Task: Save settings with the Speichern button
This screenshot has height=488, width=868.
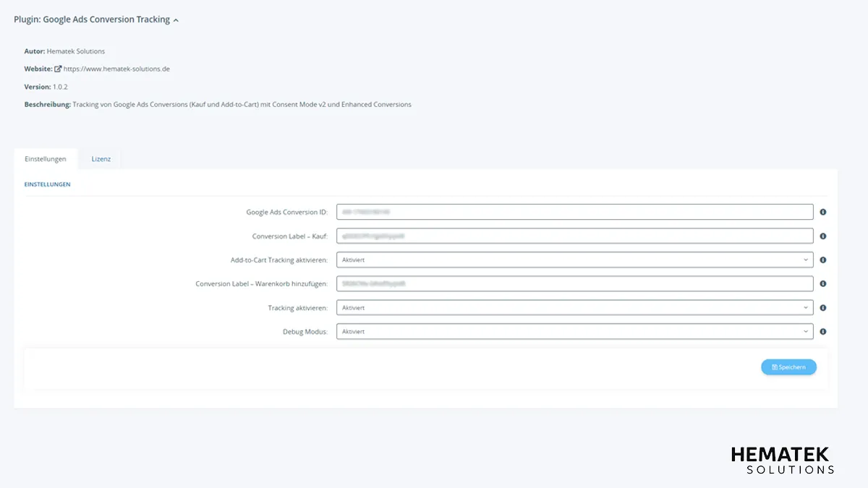Action: click(x=788, y=367)
